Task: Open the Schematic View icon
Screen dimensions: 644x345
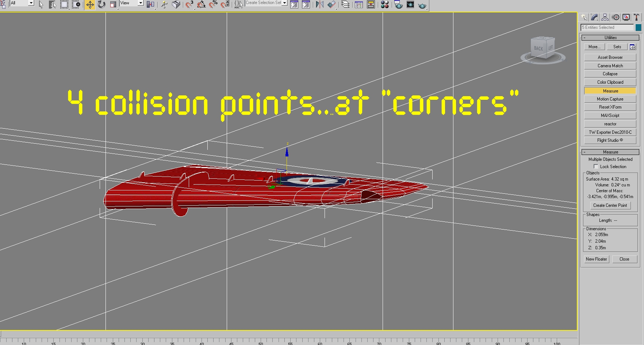Action: tap(371, 5)
